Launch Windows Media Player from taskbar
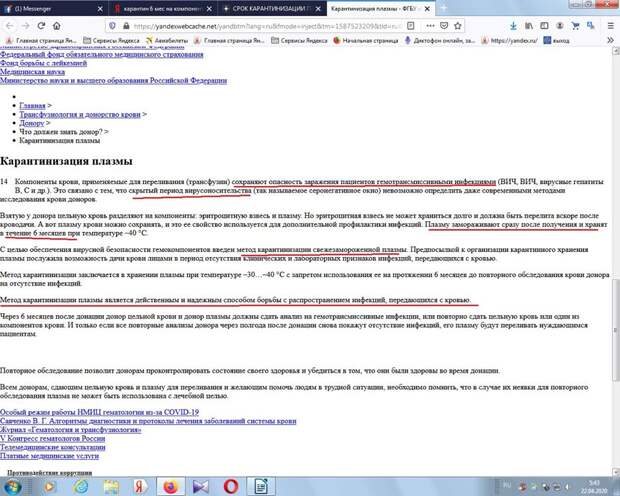The image size is (620, 496). [x=50, y=487]
